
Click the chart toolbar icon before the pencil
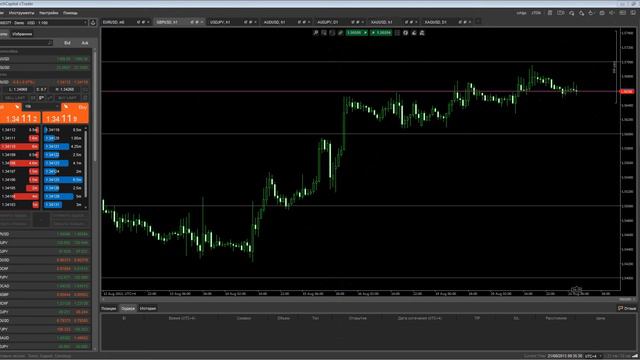(x=332, y=33)
